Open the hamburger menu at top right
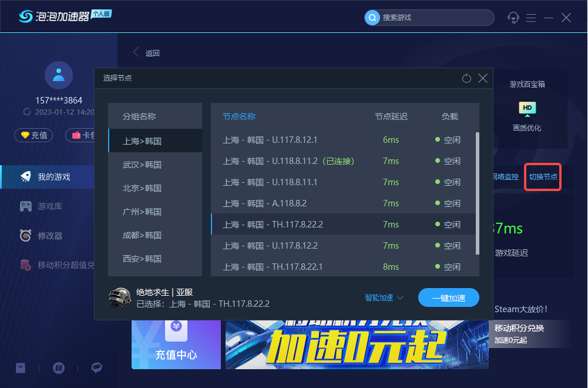Screen dimensions: 588x388 [x=531, y=18]
